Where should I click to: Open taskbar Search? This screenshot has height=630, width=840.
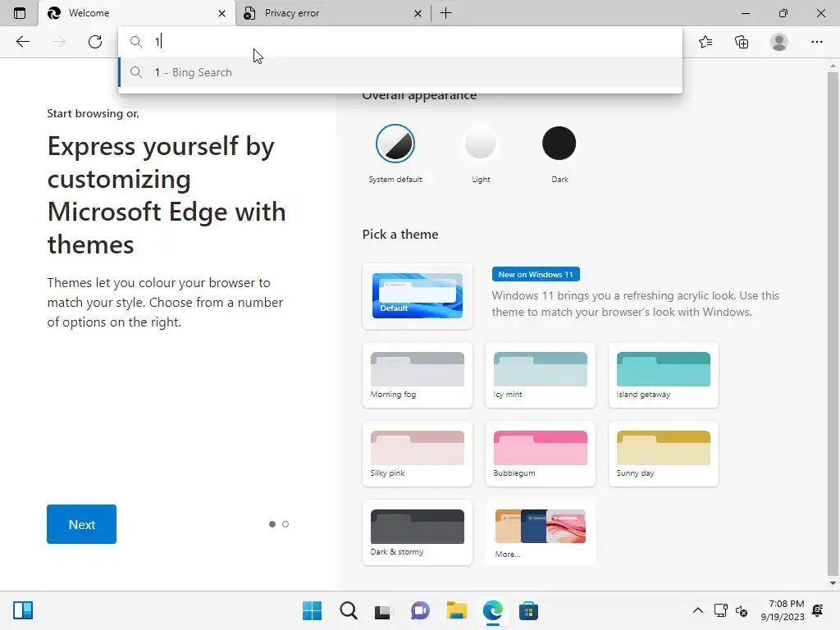tap(348, 610)
